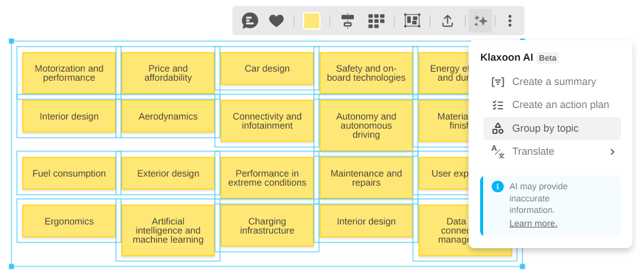Select the Aerodynamics sticky note
The image size is (644, 276).
(168, 116)
